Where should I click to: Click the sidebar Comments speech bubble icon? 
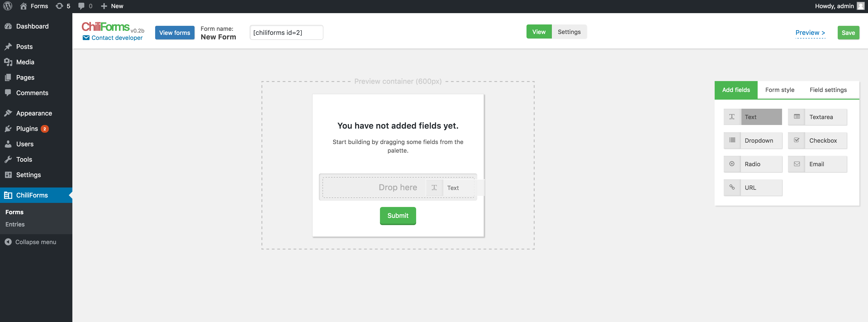click(x=8, y=93)
